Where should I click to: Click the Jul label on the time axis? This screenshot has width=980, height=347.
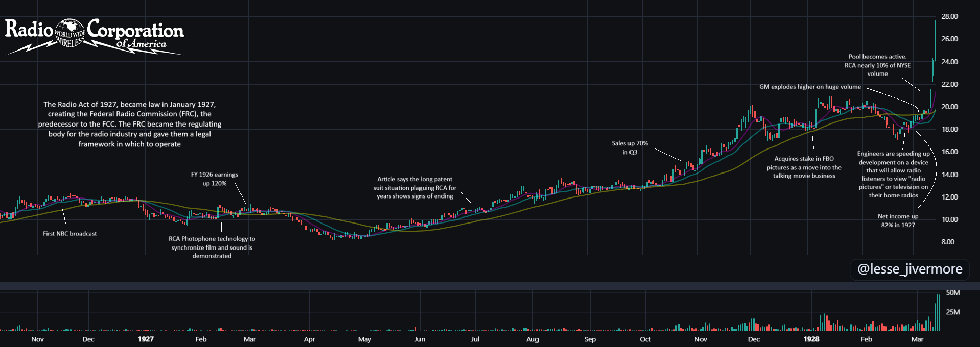(x=475, y=339)
